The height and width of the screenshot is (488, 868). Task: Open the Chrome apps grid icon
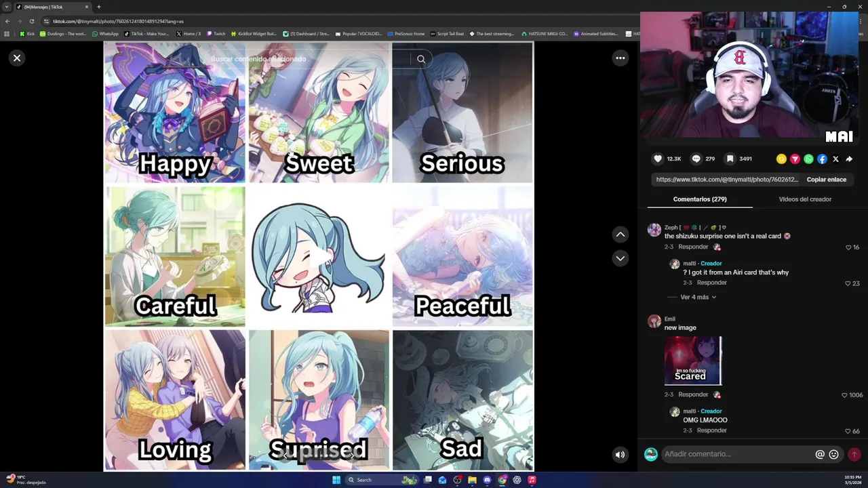pyautogui.click(x=7, y=33)
